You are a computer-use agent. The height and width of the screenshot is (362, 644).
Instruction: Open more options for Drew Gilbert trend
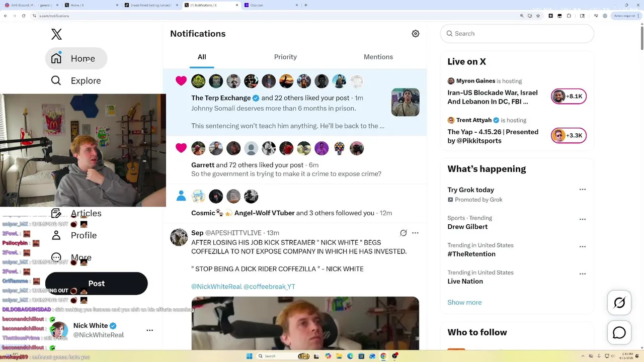click(x=583, y=219)
